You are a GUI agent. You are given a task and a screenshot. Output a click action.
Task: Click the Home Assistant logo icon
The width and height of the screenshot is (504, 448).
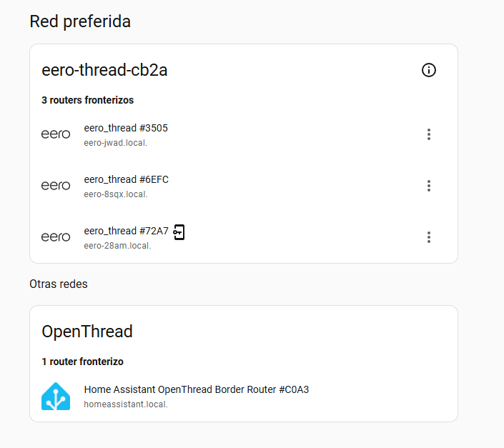coord(56,397)
